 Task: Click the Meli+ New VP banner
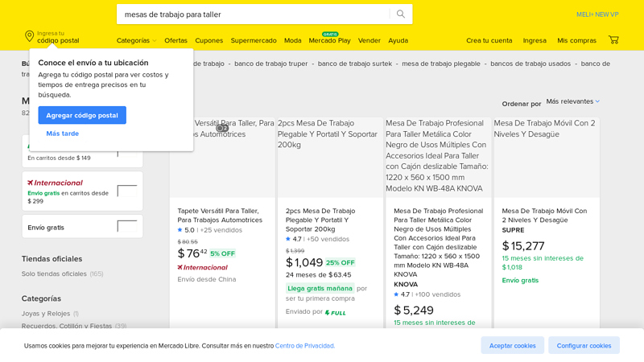(x=597, y=14)
